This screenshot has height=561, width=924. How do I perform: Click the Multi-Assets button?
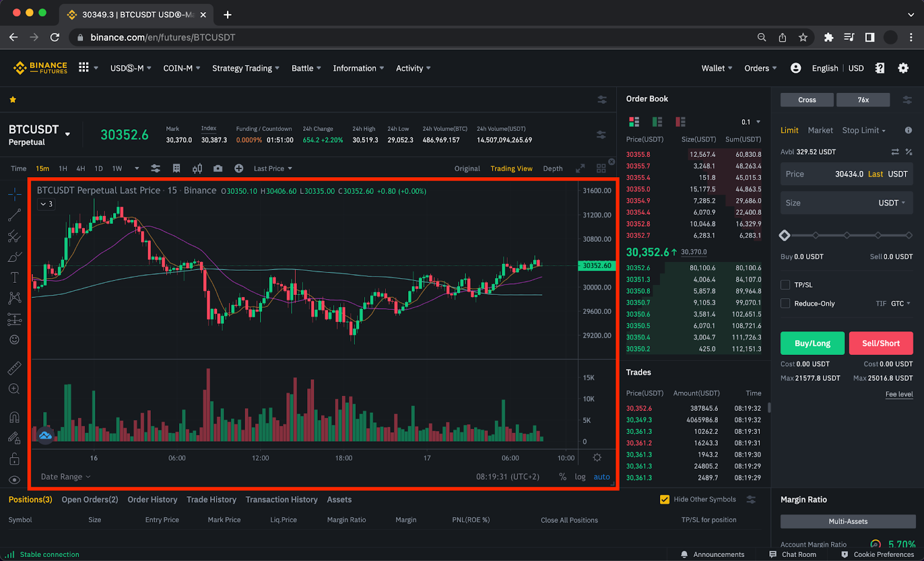click(x=848, y=521)
